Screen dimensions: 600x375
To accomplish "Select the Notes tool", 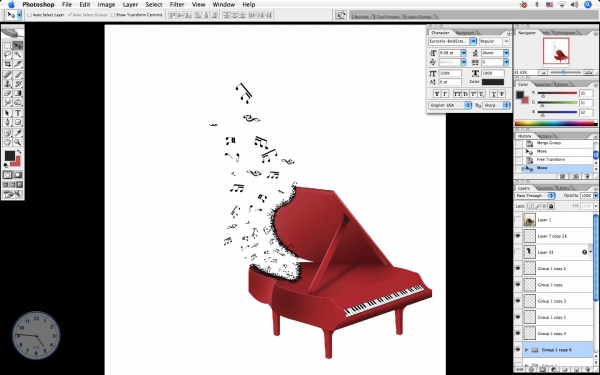I will click(x=7, y=133).
